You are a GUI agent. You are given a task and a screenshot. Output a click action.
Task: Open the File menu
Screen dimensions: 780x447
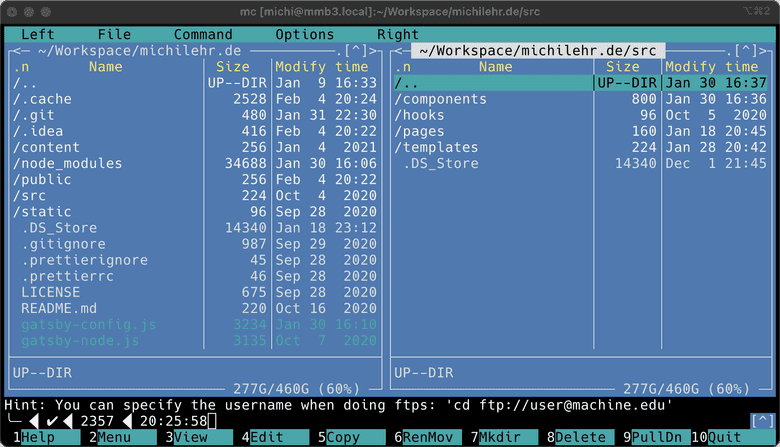(114, 34)
